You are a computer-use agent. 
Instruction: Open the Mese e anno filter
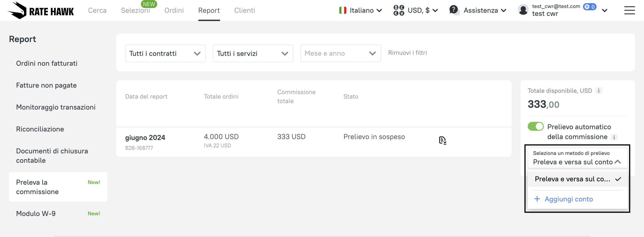pyautogui.click(x=340, y=53)
